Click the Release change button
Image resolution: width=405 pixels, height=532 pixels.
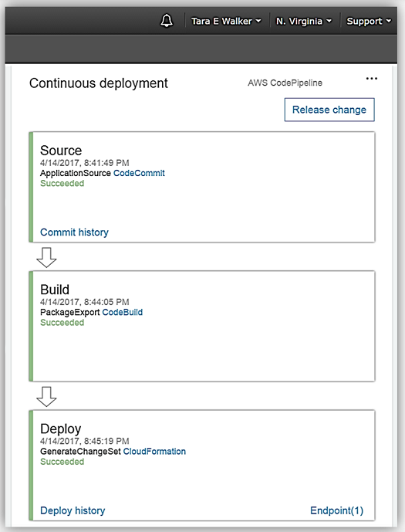point(329,110)
